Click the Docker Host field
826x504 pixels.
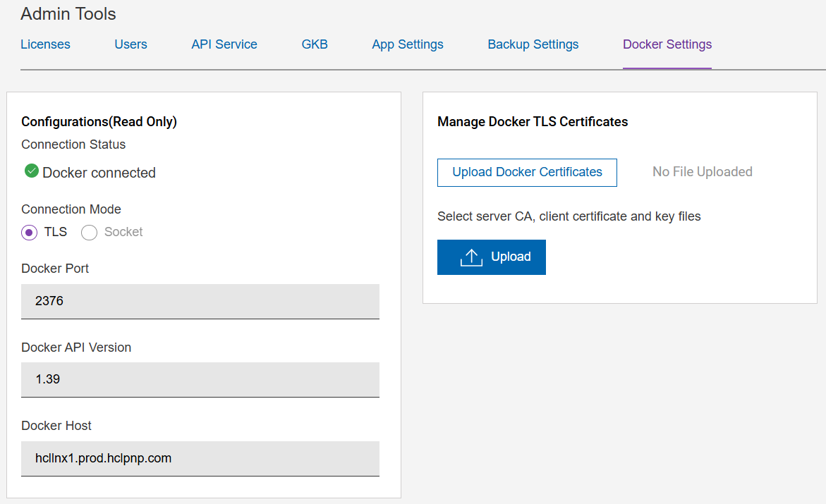click(x=200, y=458)
